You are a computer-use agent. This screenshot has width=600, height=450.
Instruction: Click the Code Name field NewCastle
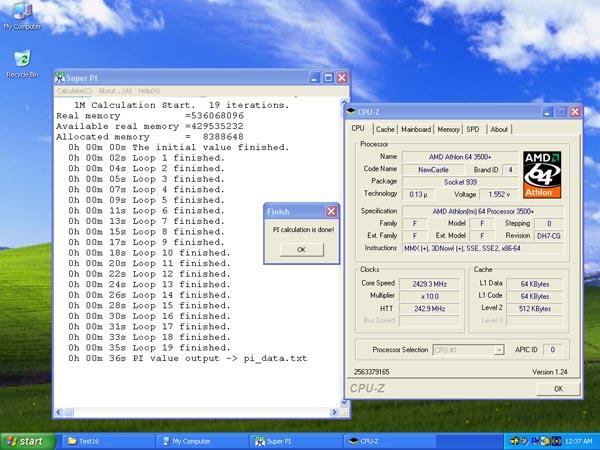pyautogui.click(x=433, y=170)
